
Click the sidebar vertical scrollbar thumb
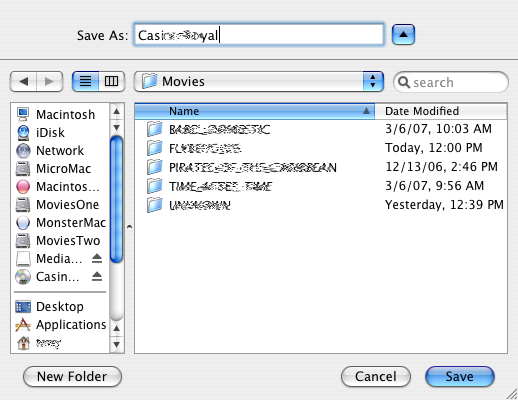[117, 199]
